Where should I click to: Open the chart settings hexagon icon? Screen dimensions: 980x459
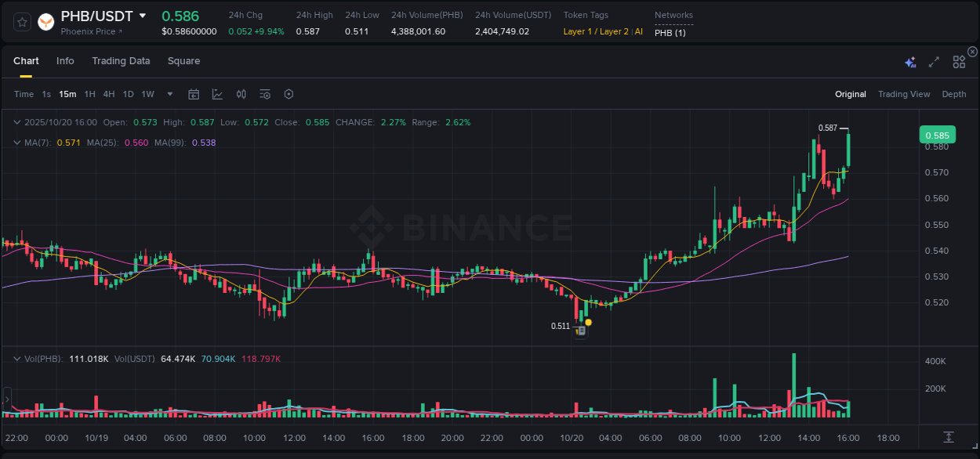(289, 94)
